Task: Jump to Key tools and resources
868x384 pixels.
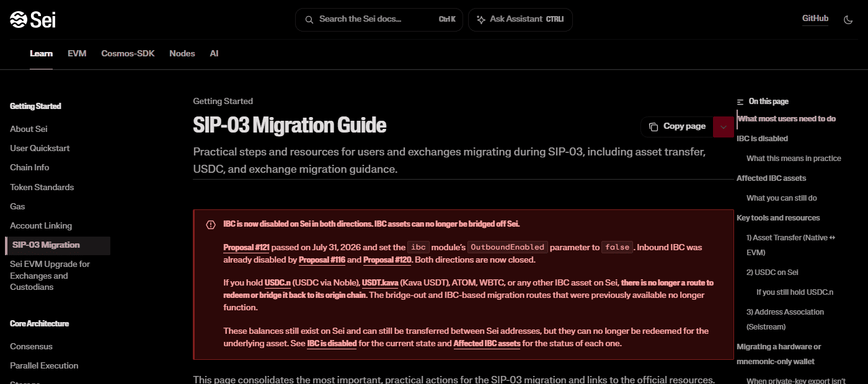Action: pyautogui.click(x=778, y=218)
